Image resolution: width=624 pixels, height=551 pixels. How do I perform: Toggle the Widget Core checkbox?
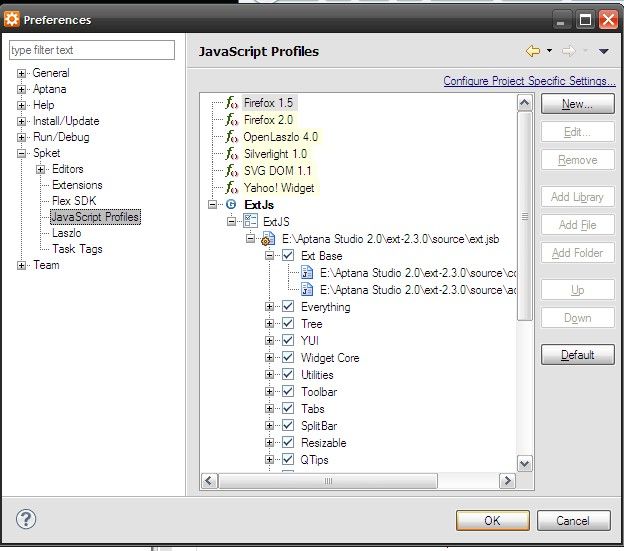click(288, 357)
